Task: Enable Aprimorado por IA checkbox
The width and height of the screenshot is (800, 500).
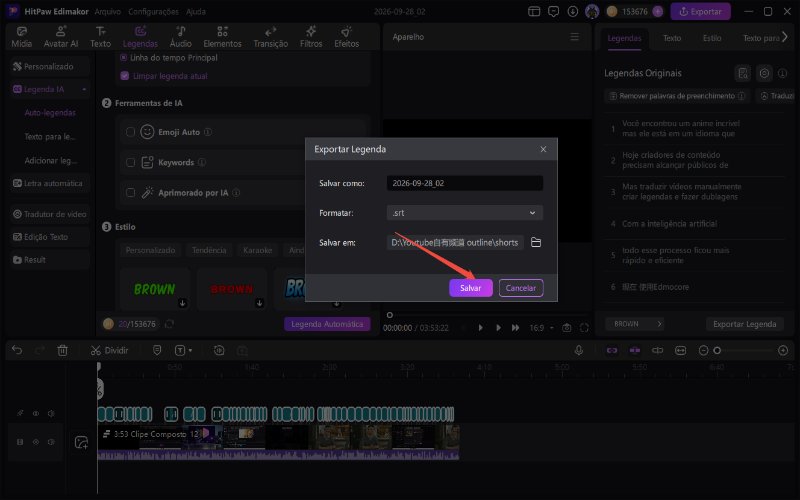Action: pyautogui.click(x=130, y=193)
